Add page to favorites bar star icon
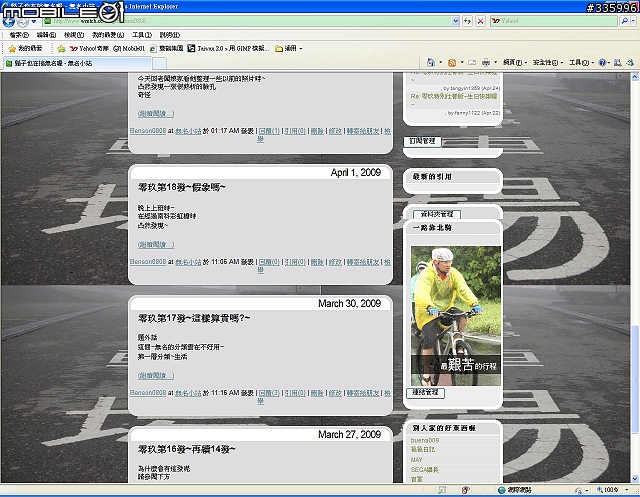Image resolution: width=640 pixels, height=497 pixels. click(61, 49)
